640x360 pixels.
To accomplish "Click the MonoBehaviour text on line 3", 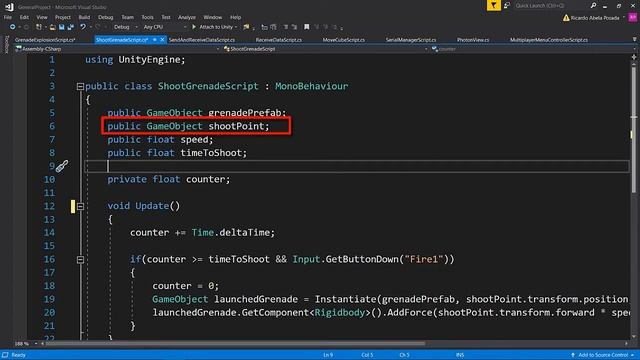I will click(311, 87).
